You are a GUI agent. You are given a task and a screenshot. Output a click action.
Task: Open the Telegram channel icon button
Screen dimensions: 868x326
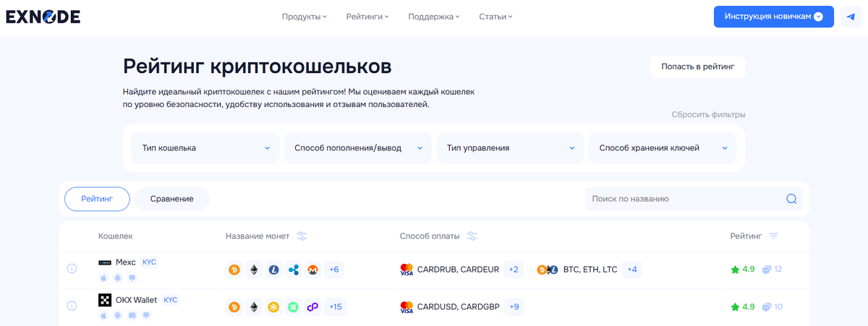[x=851, y=17]
